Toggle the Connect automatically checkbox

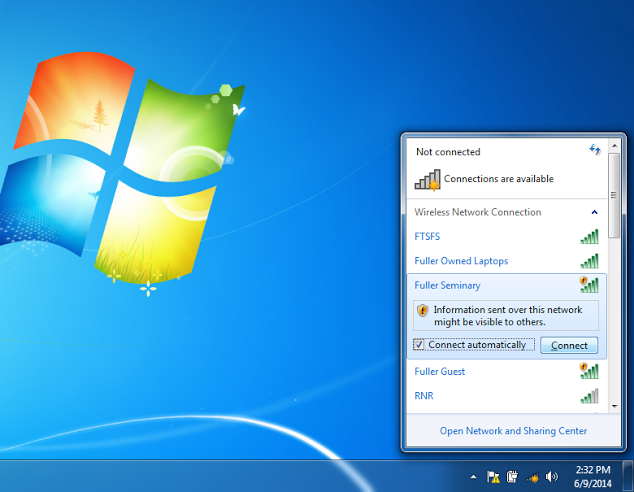coord(418,345)
